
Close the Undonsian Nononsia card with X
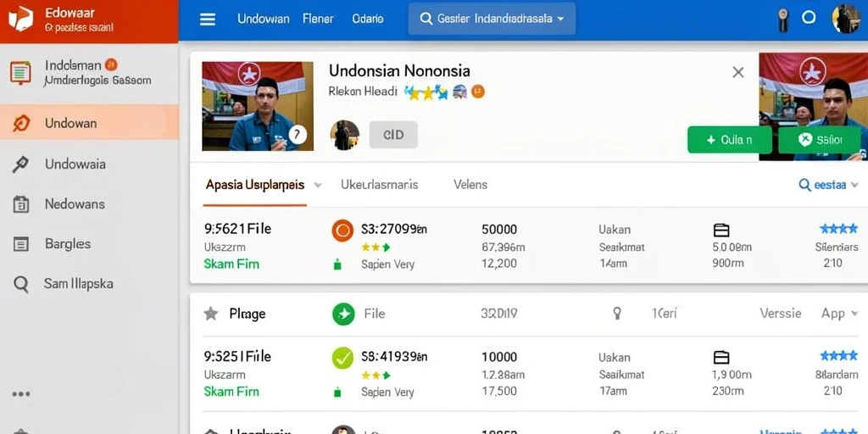coord(738,72)
